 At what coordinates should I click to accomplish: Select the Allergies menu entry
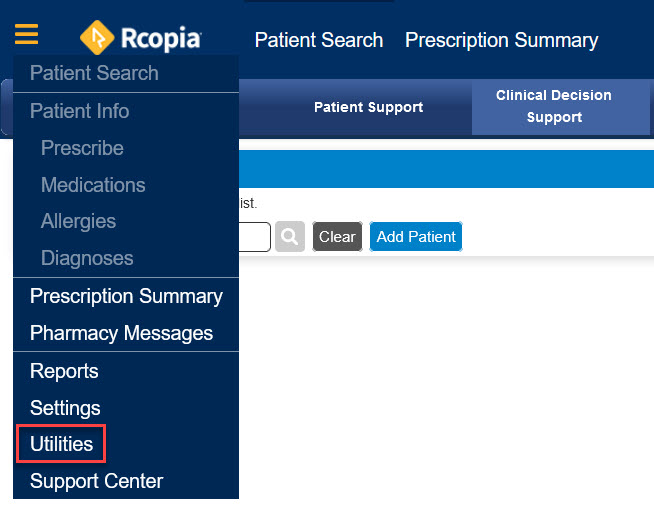(78, 221)
